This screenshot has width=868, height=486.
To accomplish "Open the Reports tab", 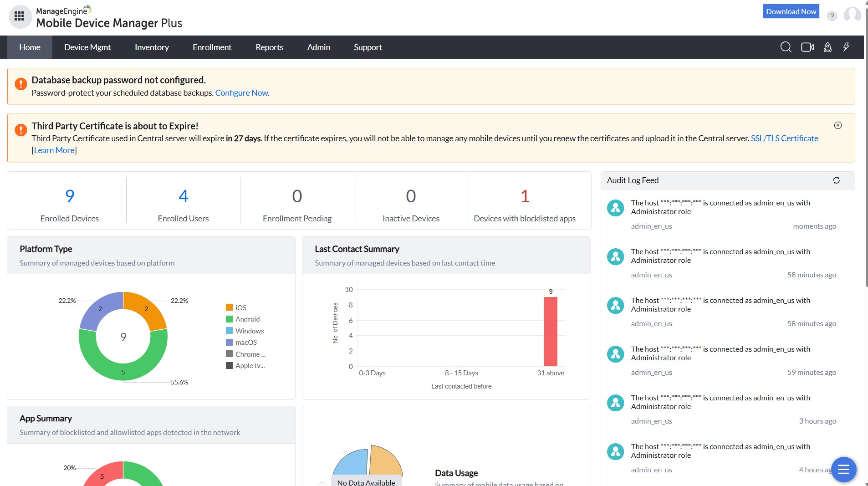I will [x=269, y=47].
